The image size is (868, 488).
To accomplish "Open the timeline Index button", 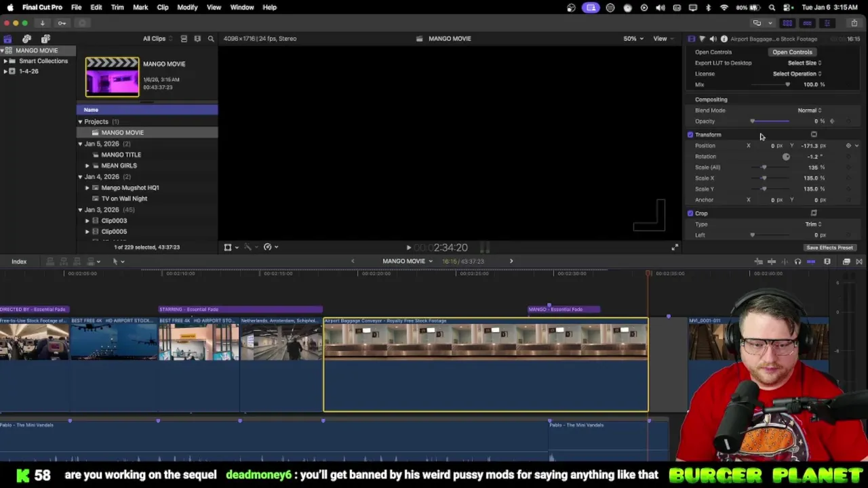I will (19, 262).
